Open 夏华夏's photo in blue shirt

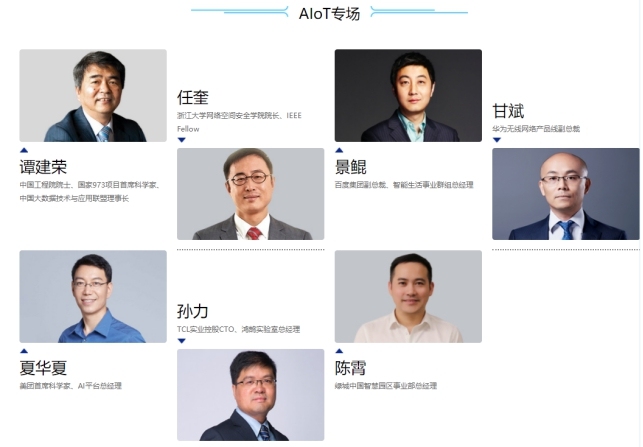pyautogui.click(x=93, y=296)
